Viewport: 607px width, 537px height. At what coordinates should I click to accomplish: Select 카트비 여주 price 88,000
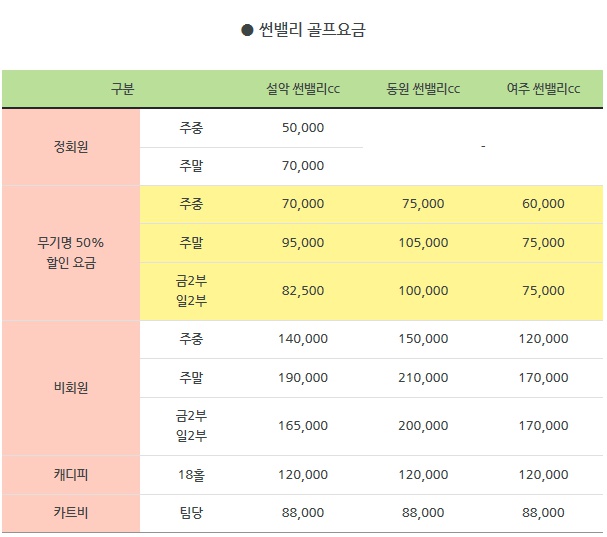(544, 513)
